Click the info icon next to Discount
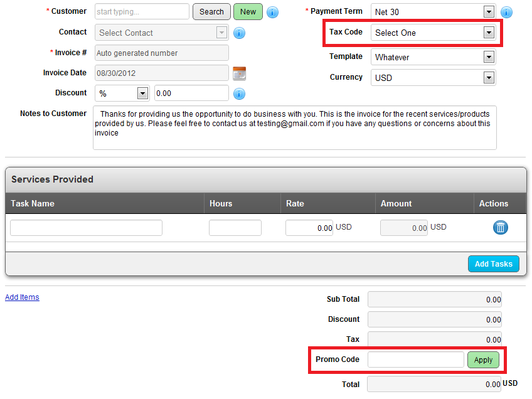Viewport: 532px width, 399px height. point(239,94)
